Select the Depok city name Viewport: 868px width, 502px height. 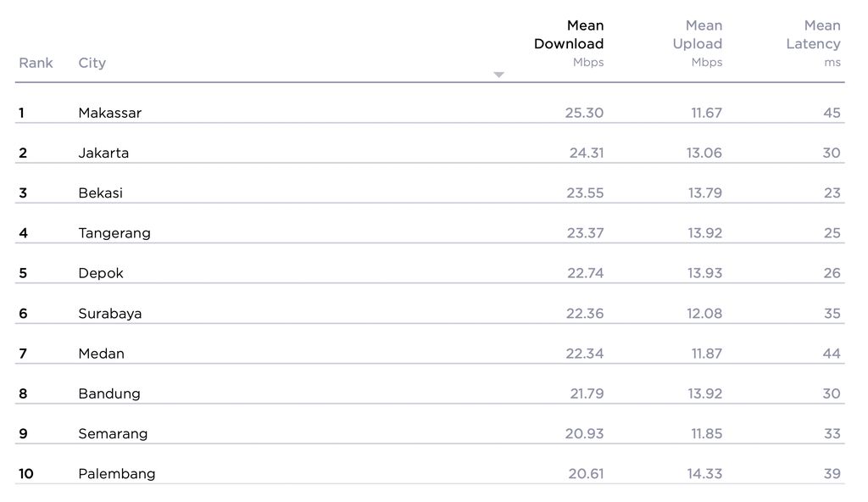[101, 273]
